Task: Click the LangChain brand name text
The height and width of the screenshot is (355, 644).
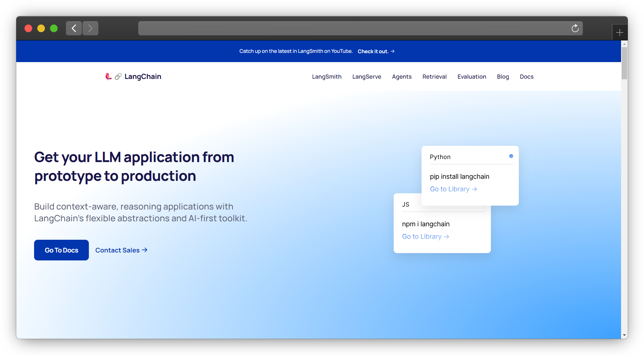Action: coord(143,76)
